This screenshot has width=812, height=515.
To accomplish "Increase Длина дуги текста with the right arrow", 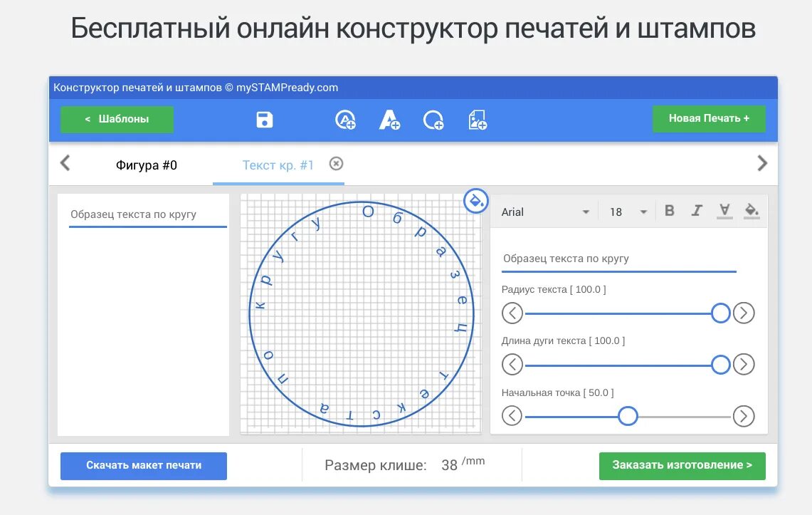I will (744, 364).
